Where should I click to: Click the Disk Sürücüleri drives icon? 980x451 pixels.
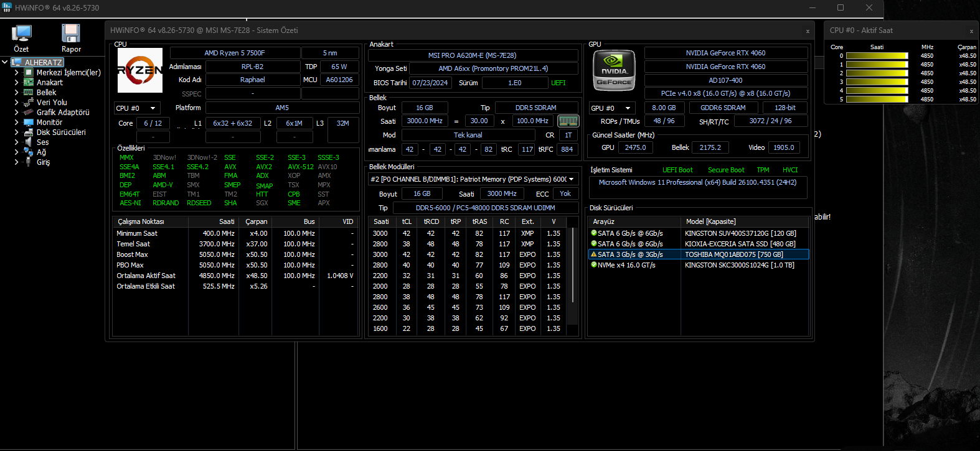tap(29, 132)
